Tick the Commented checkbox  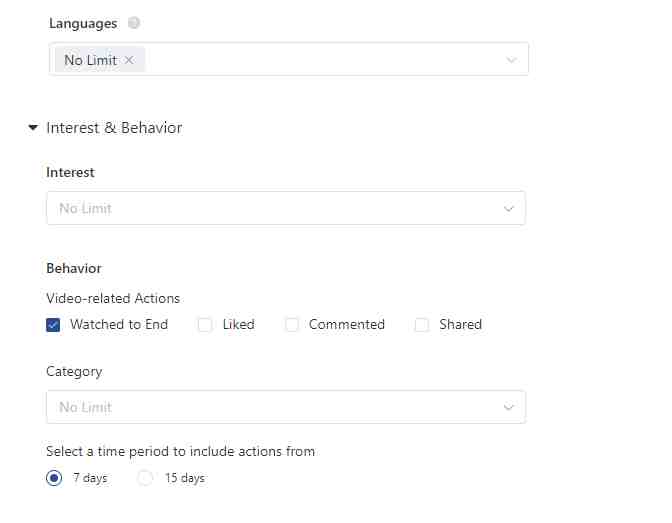(x=291, y=325)
